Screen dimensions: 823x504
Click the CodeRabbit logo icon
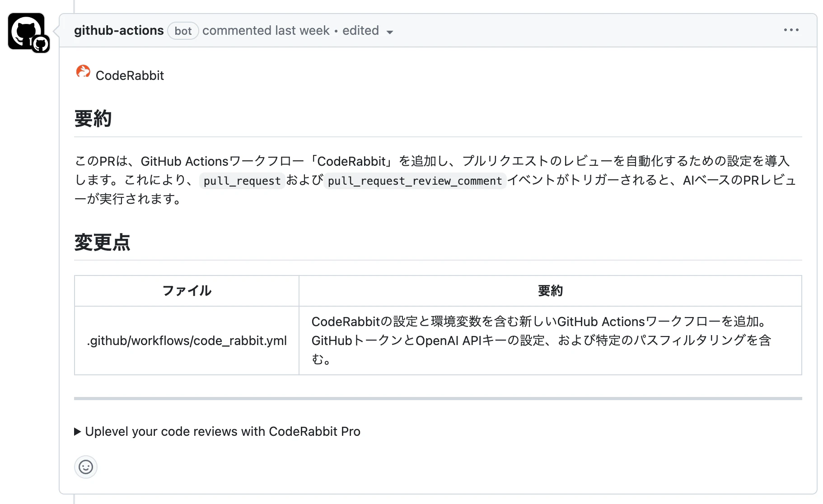[x=83, y=71]
